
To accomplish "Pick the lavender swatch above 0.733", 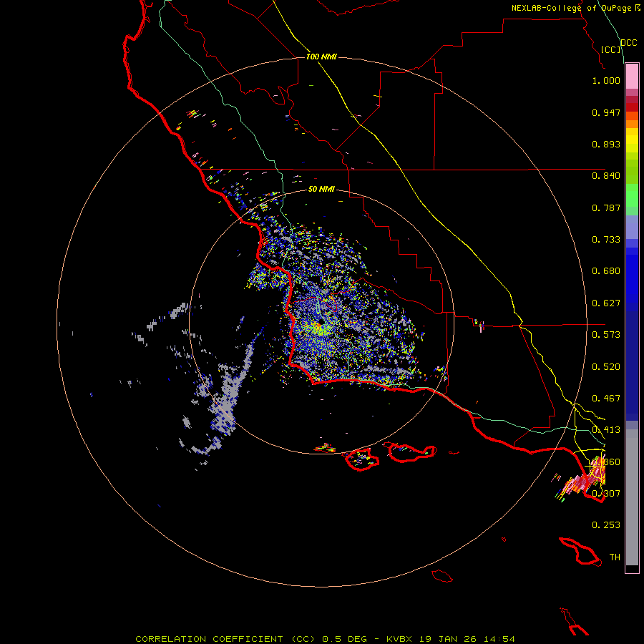I will coord(632,228).
